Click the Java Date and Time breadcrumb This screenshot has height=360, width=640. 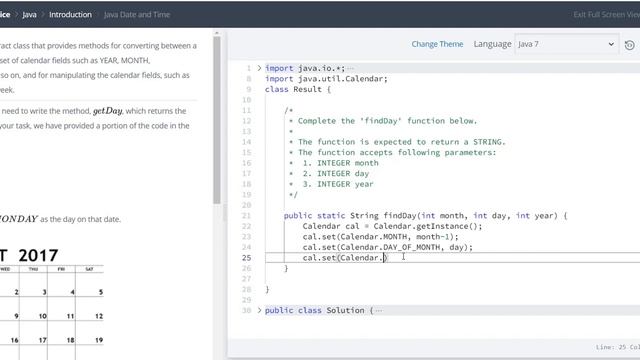[137, 15]
